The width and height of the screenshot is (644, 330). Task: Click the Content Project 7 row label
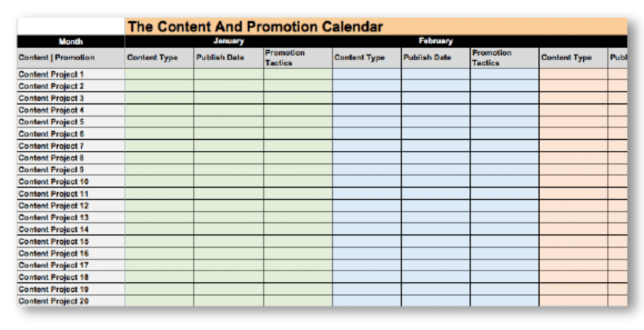point(51,146)
